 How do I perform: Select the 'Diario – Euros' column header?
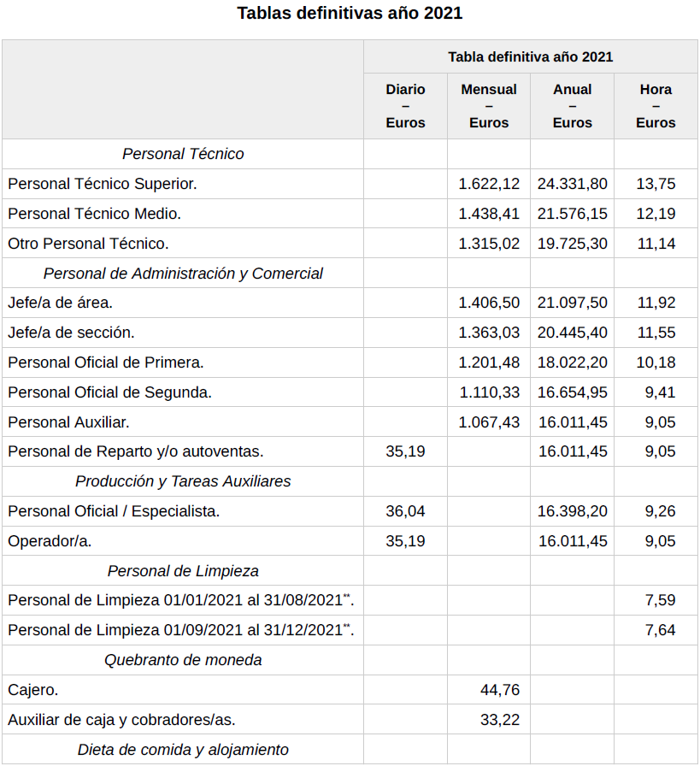click(x=405, y=106)
